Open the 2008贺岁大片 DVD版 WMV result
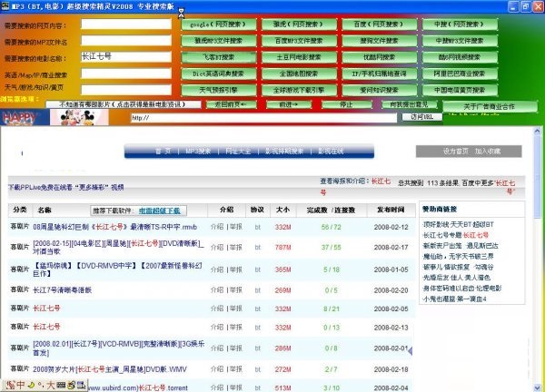Viewport: 545px width, 392px height. [x=110, y=369]
